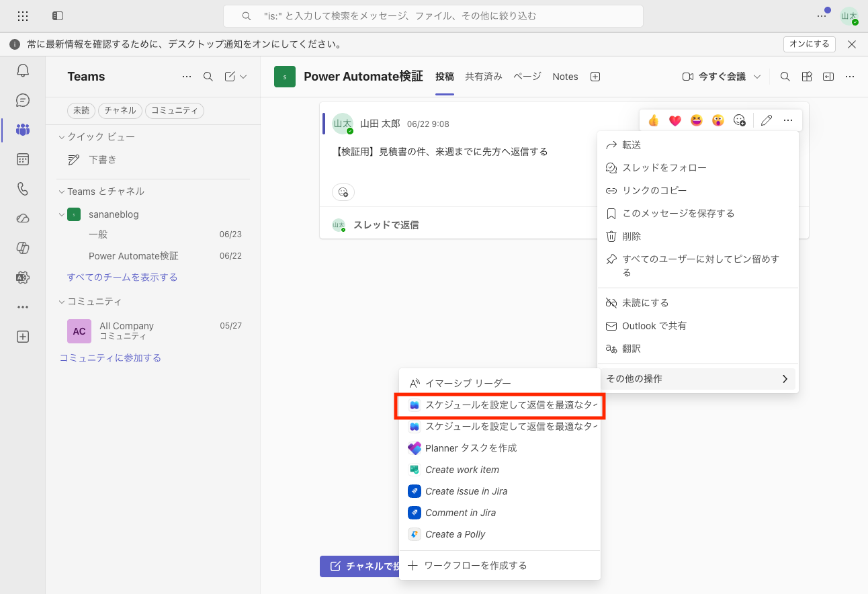Screen dimensions: 868x594
Task: Select Outlook で共有 menu item
Action: tap(697, 326)
